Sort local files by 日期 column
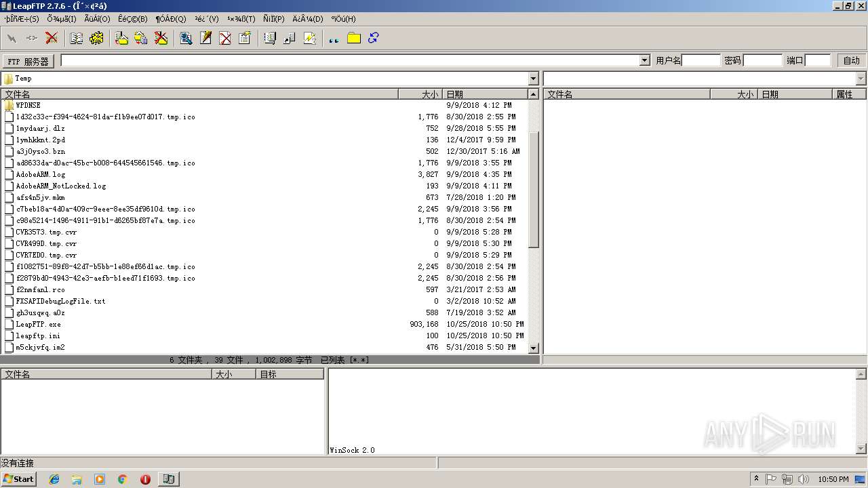 [x=485, y=94]
